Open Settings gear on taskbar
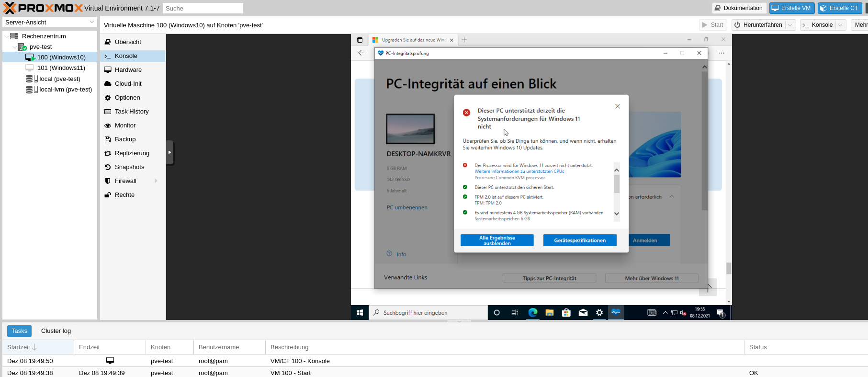Viewport: 868px width, 377px height. (599, 313)
